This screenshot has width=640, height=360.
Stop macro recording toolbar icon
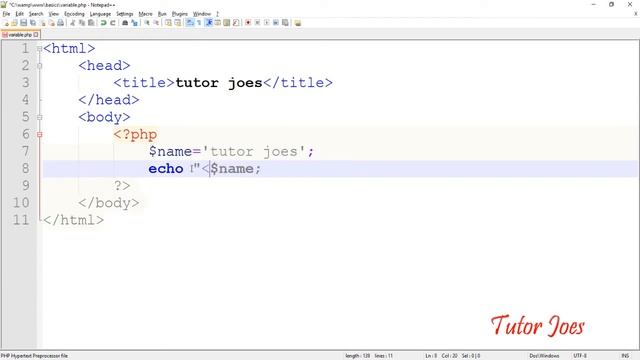coord(257,23)
